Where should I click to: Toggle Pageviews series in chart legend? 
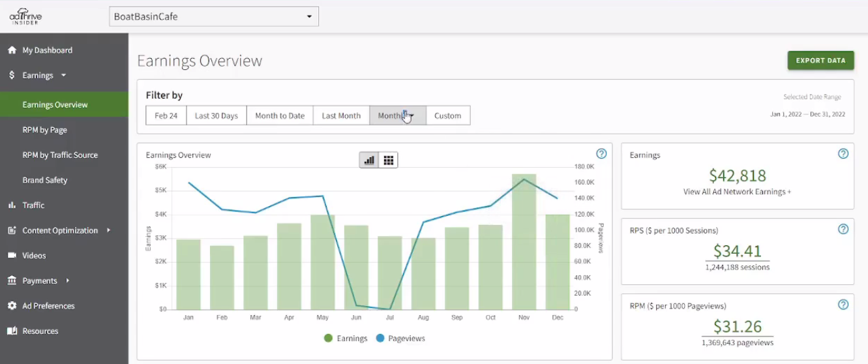(401, 339)
